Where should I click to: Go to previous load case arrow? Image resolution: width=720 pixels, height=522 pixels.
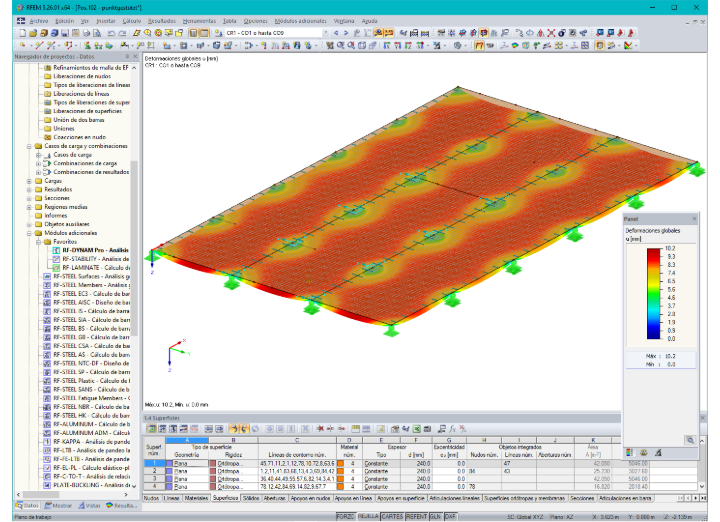pyautogui.click(x=336, y=33)
